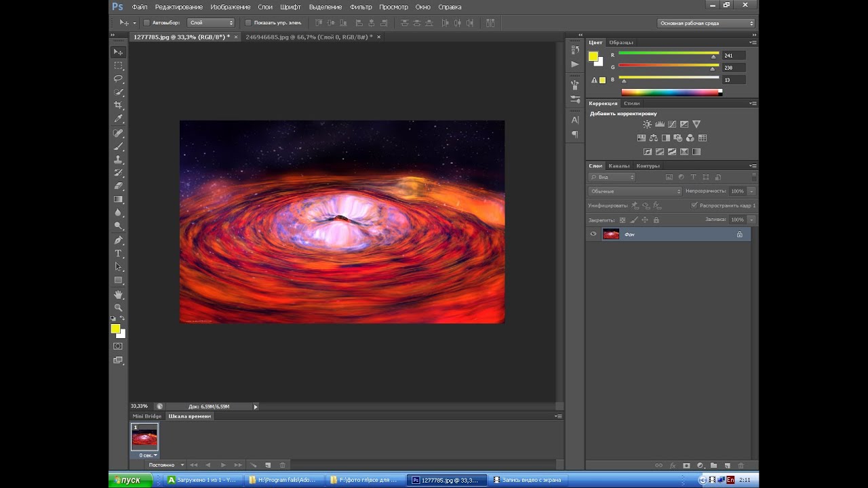Select the Clone Stamp tool

(119, 159)
